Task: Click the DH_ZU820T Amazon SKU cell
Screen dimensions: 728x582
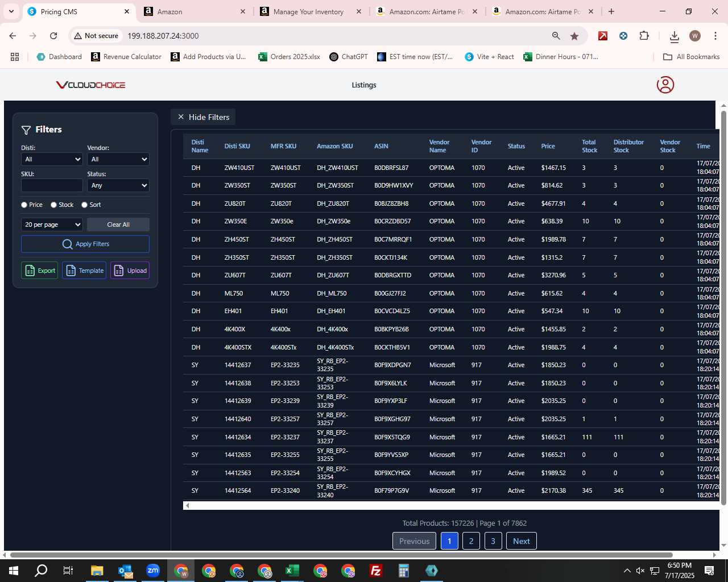Action: [x=333, y=203]
